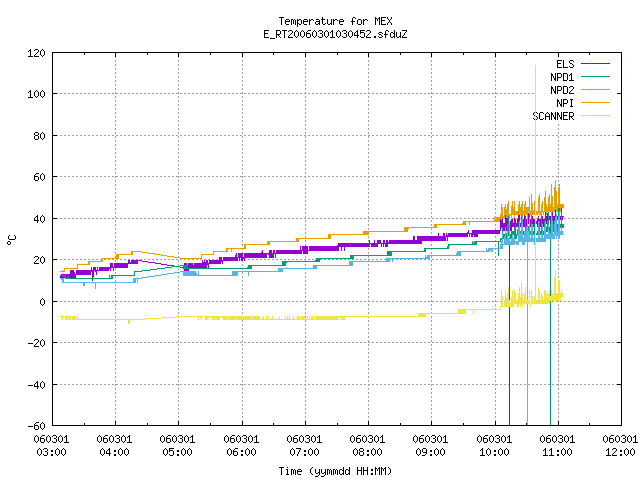The image size is (640, 480).
Task: Click the 060301 11:00 time tick label
Action: [557, 446]
